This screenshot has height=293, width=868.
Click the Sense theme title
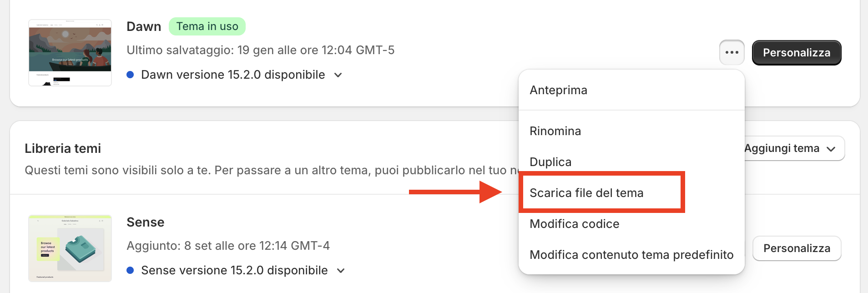(145, 222)
